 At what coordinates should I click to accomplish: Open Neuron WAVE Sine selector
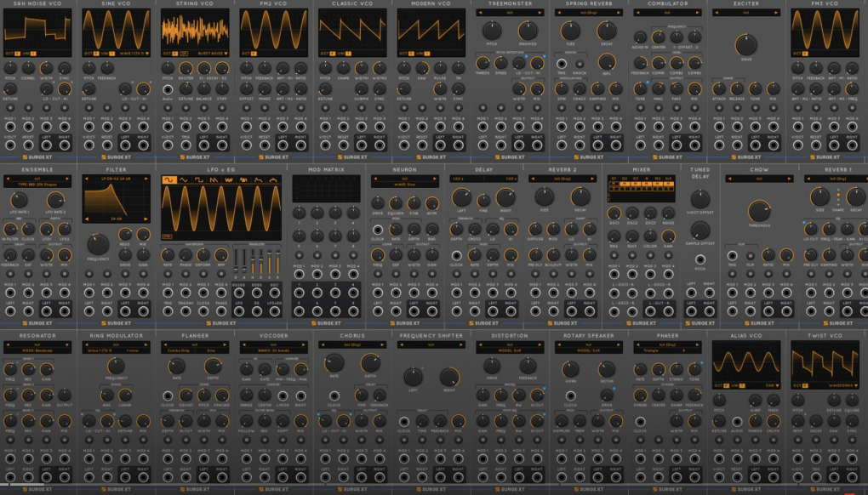(405, 184)
